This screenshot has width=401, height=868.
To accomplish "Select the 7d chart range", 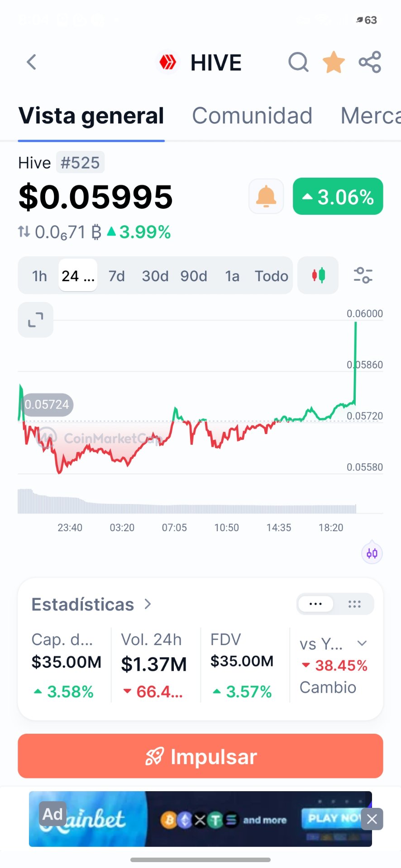I will pos(117,276).
